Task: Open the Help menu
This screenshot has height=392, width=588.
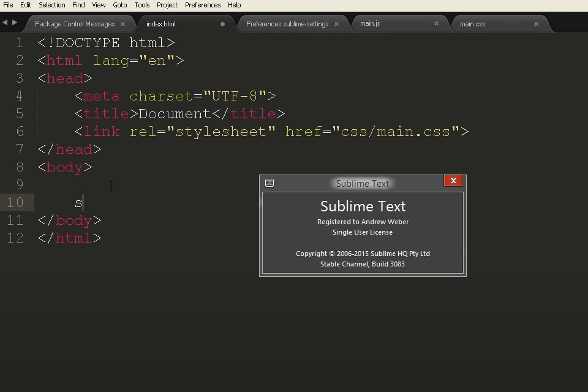Action: [235, 5]
